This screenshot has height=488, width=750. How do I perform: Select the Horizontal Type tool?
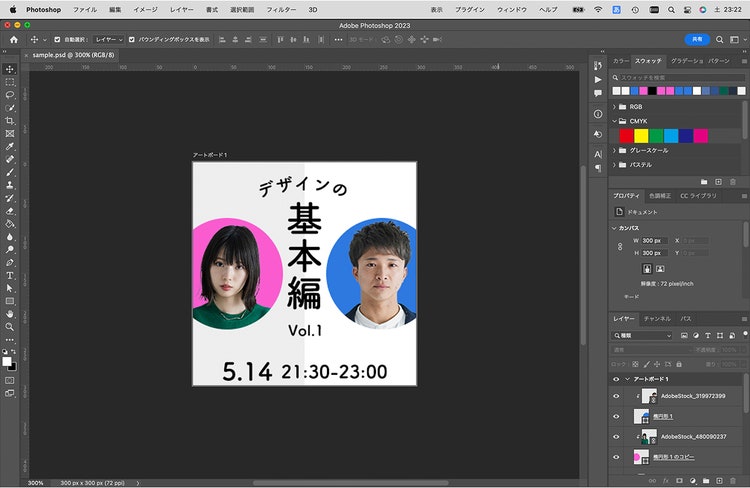pyautogui.click(x=10, y=276)
